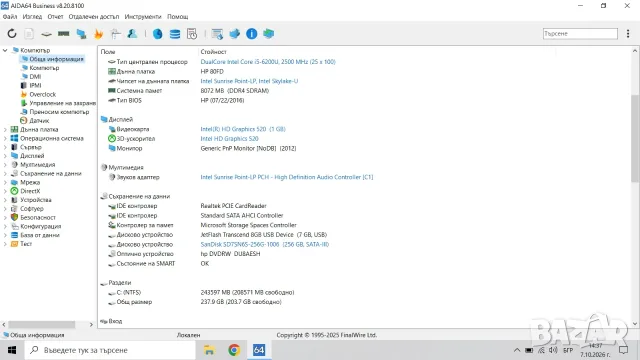
Task: Click the Windows taskbar search box
Action: [x=110, y=350]
